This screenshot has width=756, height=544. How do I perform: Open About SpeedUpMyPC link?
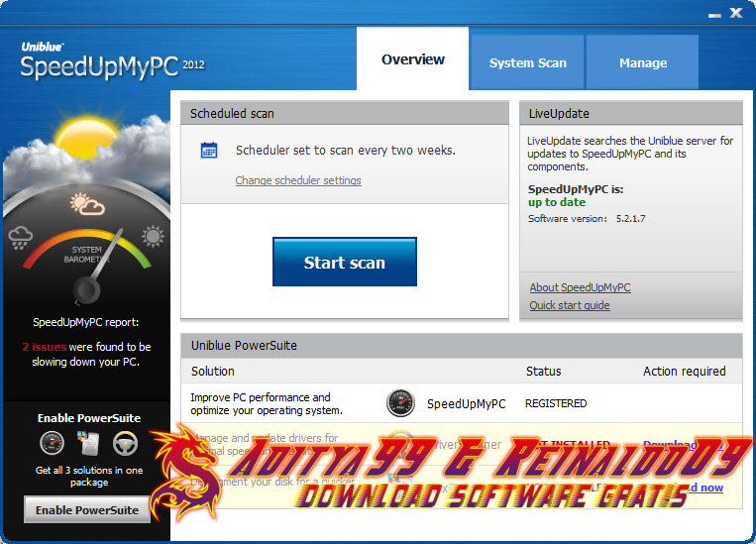point(580,287)
